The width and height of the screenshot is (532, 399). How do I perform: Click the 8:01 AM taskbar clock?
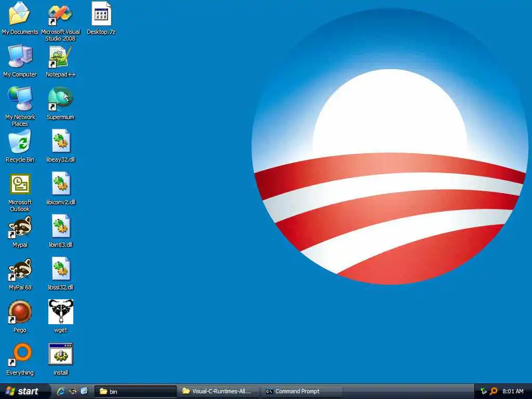513,391
